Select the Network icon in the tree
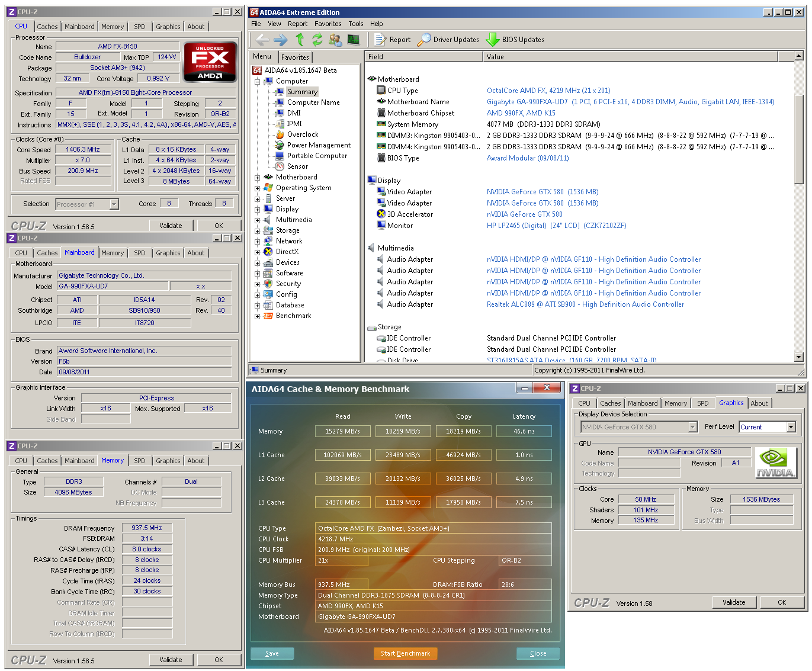This screenshot has height=671, width=812. point(268,241)
